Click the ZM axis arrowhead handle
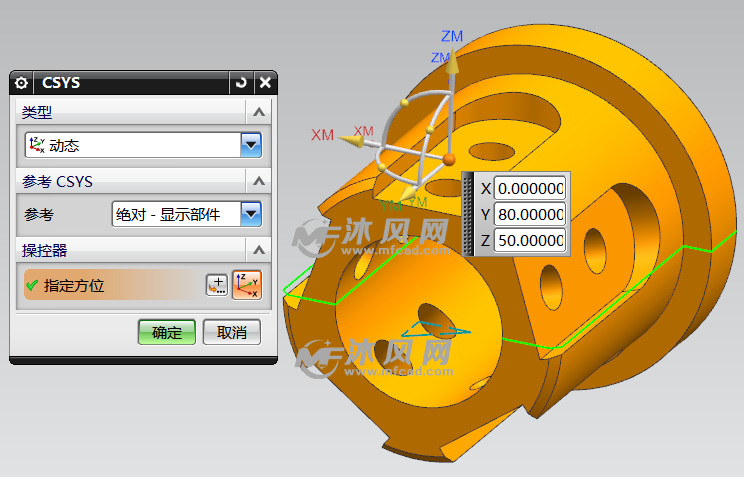744x477 pixels. tap(452, 62)
